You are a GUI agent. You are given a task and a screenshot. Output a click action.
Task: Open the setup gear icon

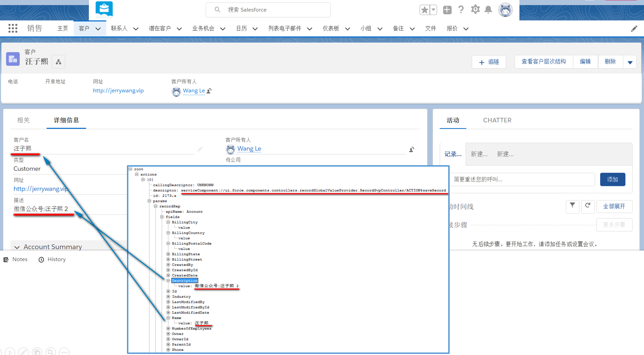click(x=475, y=10)
